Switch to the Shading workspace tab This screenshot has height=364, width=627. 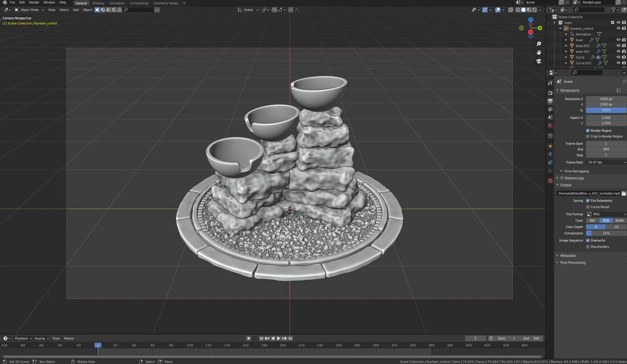coord(98,3)
